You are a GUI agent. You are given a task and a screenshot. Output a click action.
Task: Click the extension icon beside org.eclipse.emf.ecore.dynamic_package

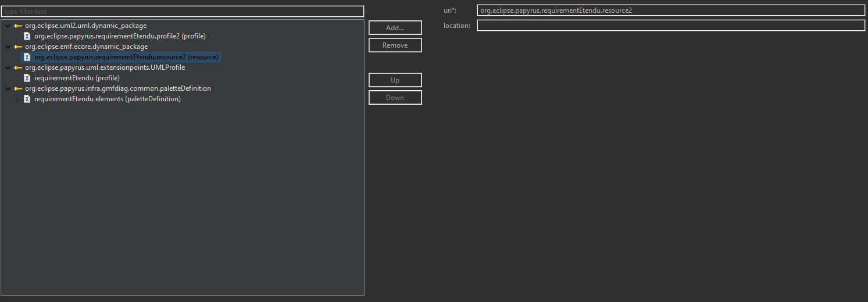click(x=18, y=47)
